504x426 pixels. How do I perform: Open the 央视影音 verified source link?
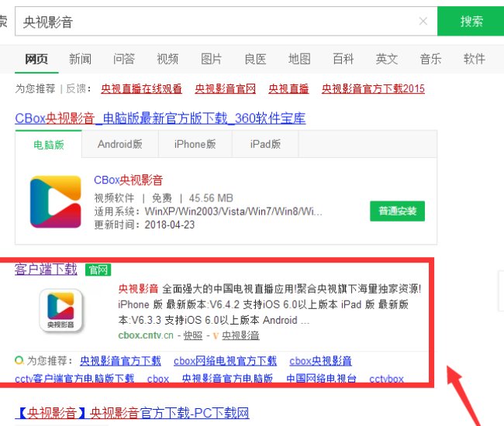click(240, 335)
